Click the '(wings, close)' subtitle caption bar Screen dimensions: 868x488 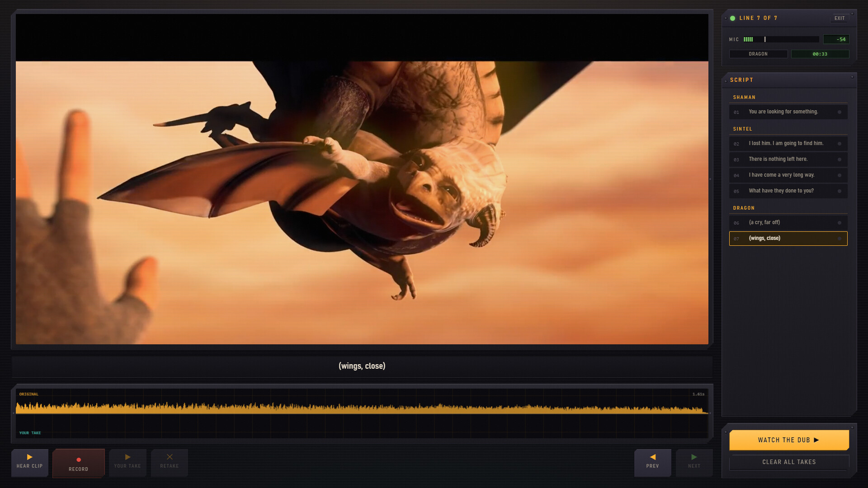pyautogui.click(x=362, y=366)
